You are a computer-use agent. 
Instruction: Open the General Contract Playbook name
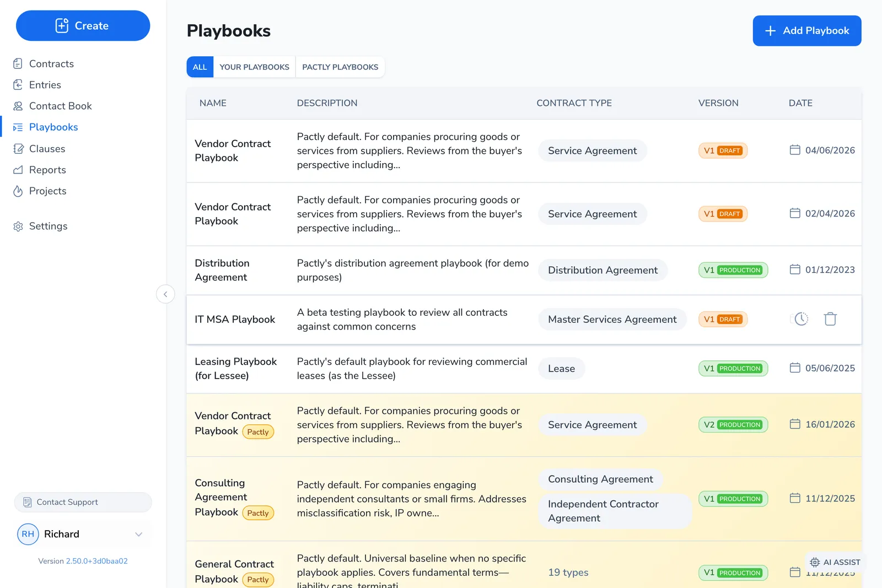coord(234,571)
